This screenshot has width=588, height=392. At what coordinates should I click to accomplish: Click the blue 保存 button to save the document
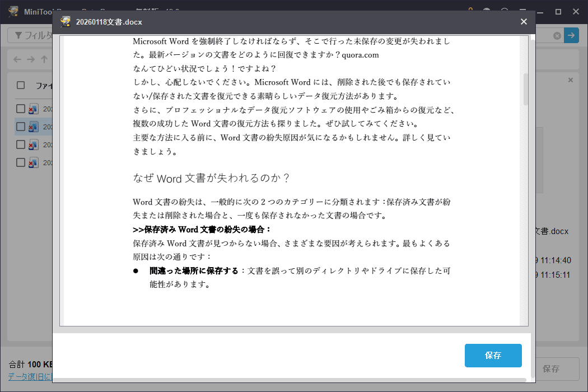pyautogui.click(x=493, y=355)
